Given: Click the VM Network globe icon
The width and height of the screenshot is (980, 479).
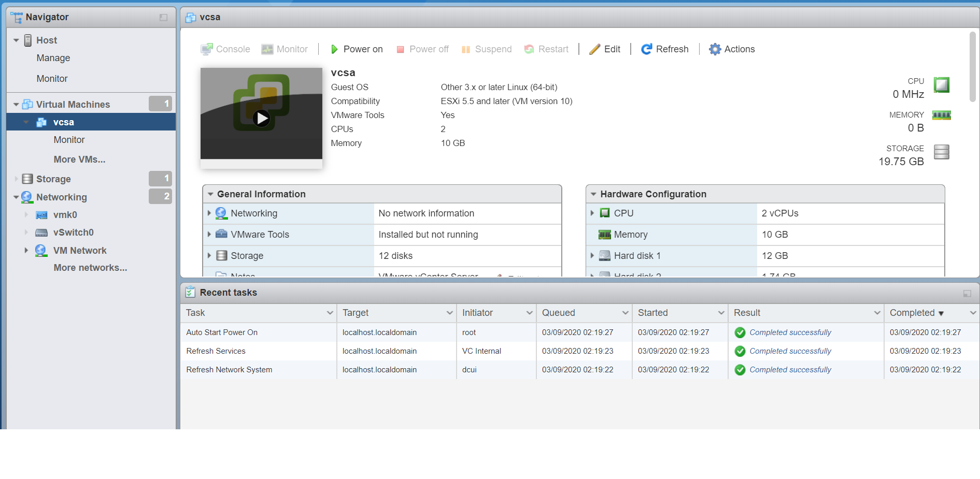Looking at the screenshot, I should [x=41, y=251].
